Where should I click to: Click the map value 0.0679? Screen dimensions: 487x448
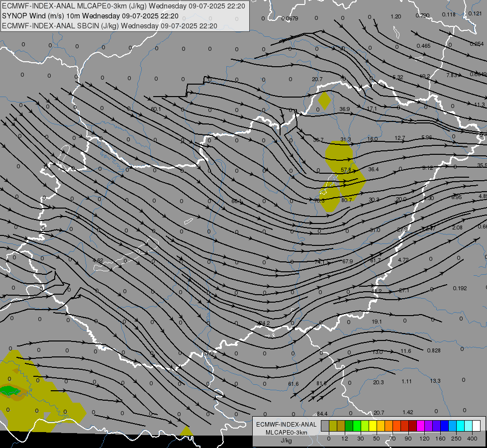point(290,18)
